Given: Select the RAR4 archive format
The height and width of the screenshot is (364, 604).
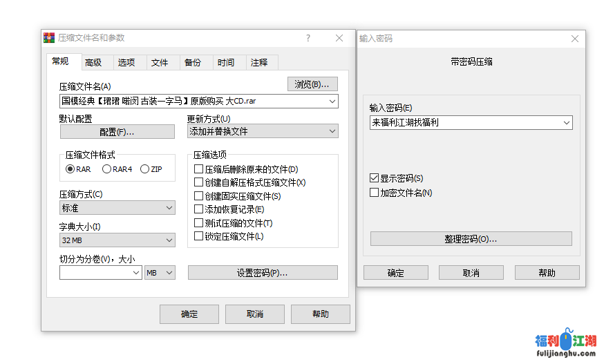Looking at the screenshot, I should click(106, 169).
